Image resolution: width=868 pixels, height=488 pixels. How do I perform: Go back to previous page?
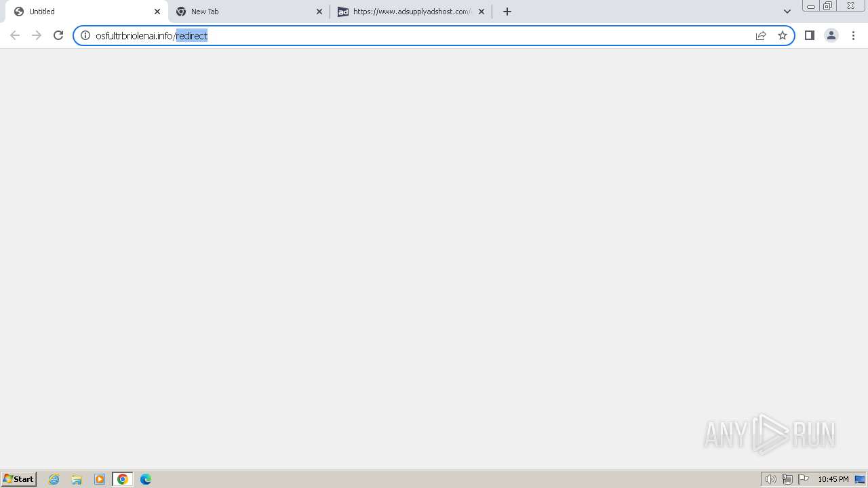coord(15,35)
